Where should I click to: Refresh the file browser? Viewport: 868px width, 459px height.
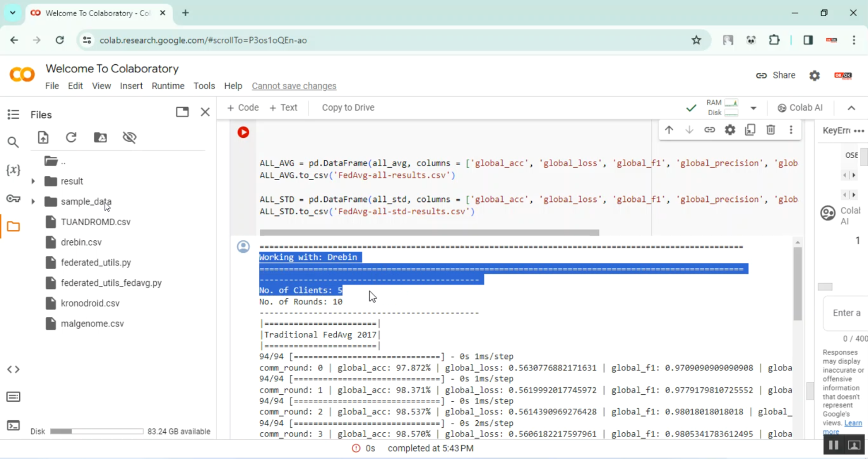71,137
